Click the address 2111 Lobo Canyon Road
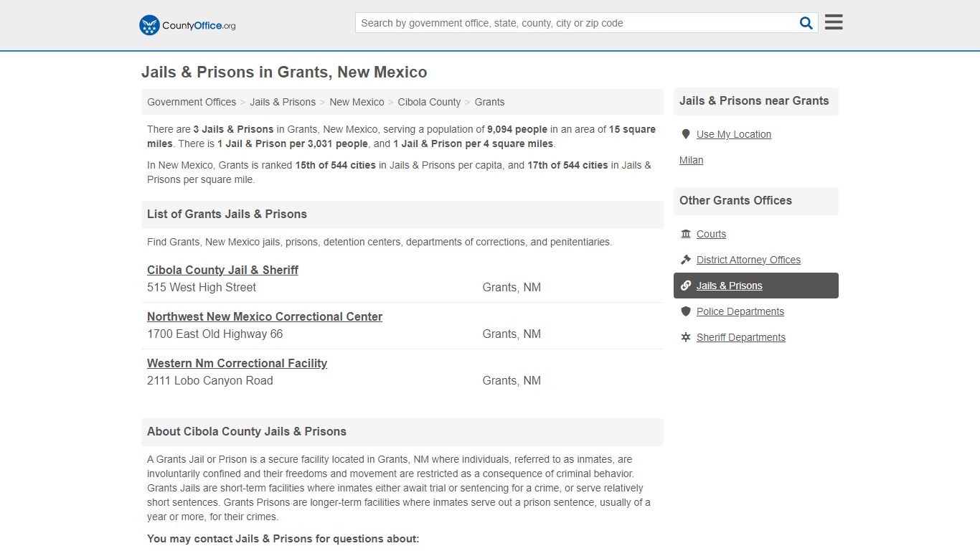 [210, 380]
